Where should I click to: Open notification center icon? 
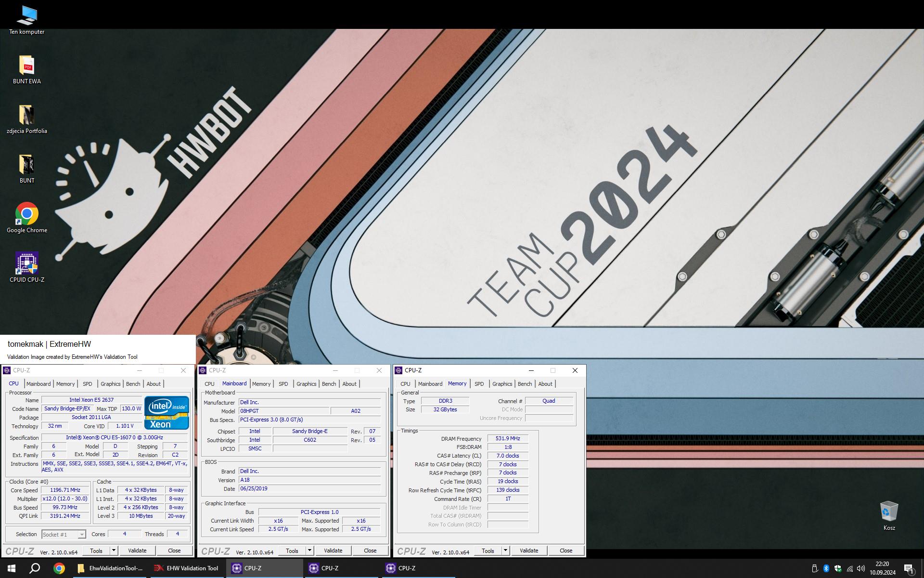[x=909, y=568]
